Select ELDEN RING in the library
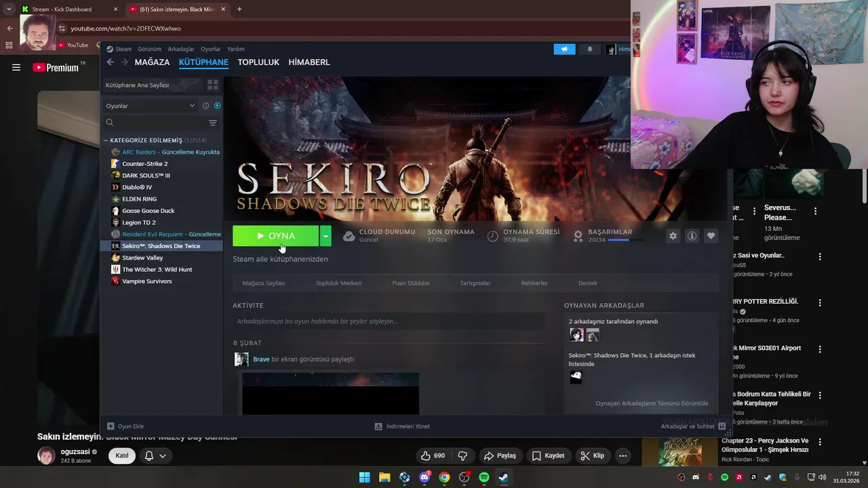The image size is (868, 488). click(x=139, y=199)
